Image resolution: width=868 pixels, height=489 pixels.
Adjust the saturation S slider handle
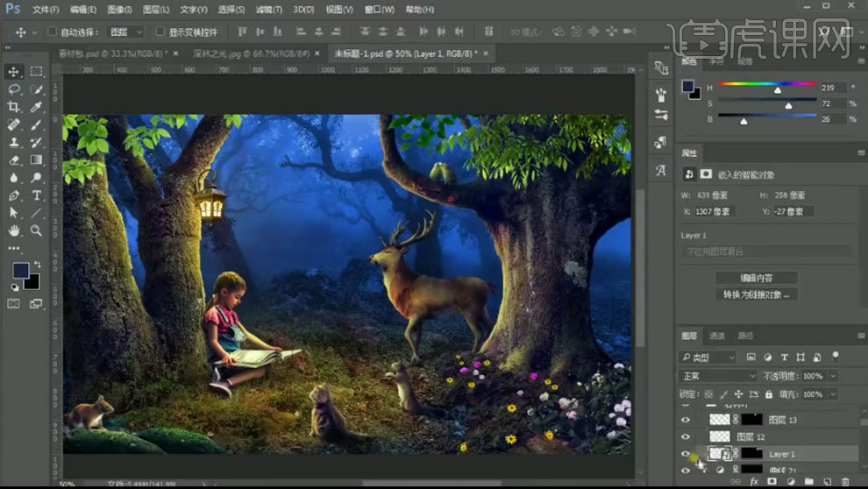click(788, 106)
